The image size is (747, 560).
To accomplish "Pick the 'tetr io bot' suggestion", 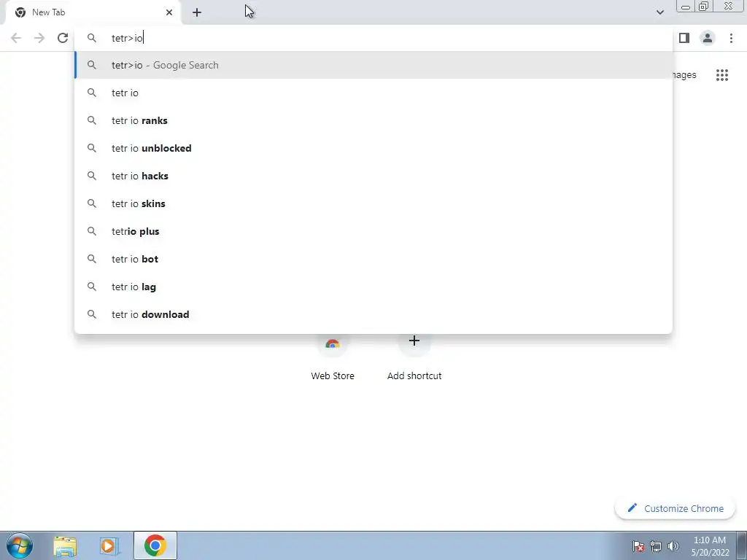I will click(374, 259).
